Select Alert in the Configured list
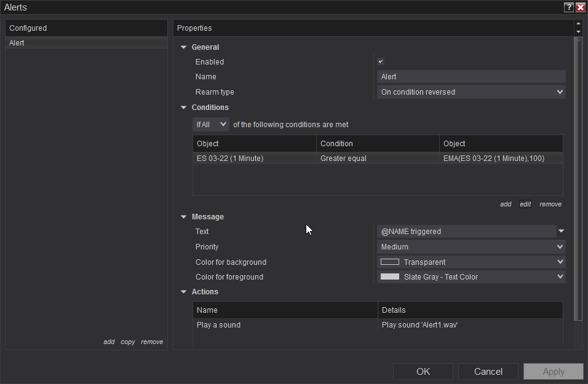 coord(86,43)
